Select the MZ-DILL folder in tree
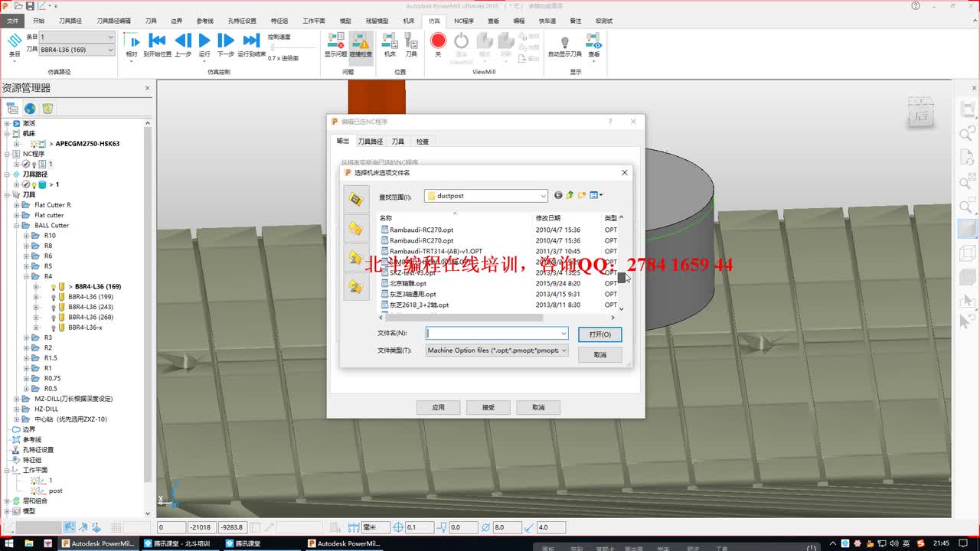The height and width of the screenshot is (551, 980). pos(73,399)
